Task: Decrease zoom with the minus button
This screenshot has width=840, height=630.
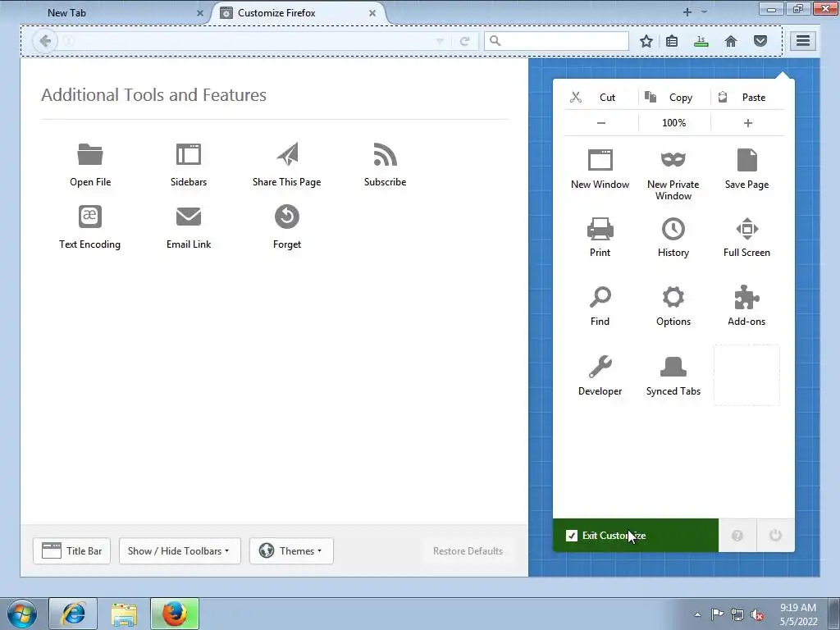Action: 601,123
